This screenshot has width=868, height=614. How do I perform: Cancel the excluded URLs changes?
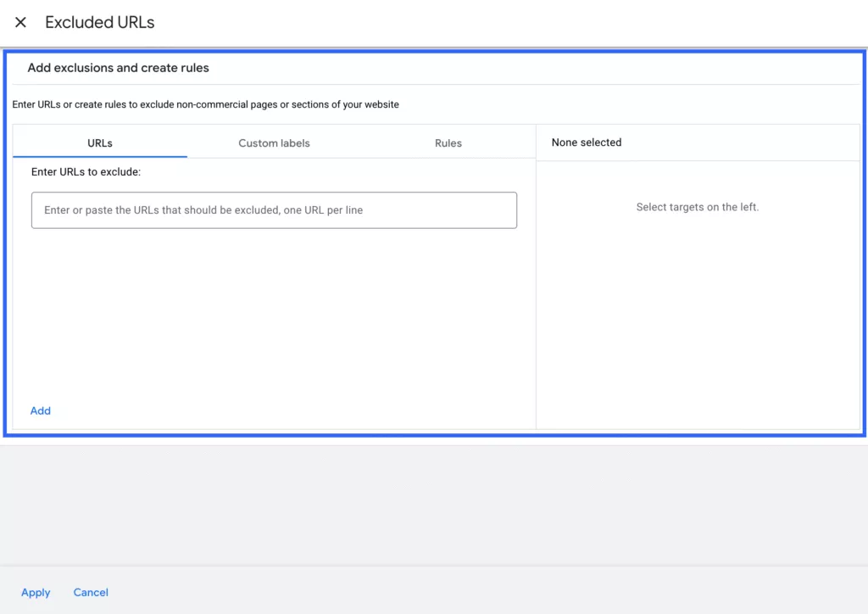(x=91, y=593)
